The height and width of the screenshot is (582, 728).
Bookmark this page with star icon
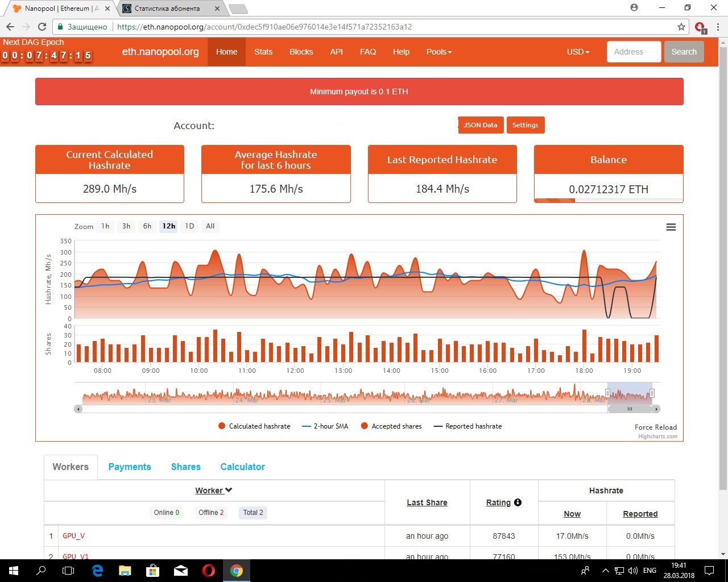tap(681, 27)
